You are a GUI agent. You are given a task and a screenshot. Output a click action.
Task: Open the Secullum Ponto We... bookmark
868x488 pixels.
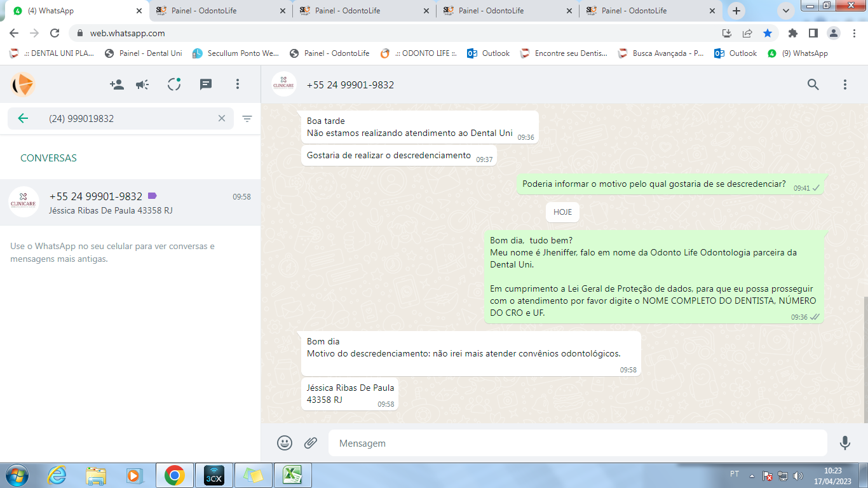(236, 53)
